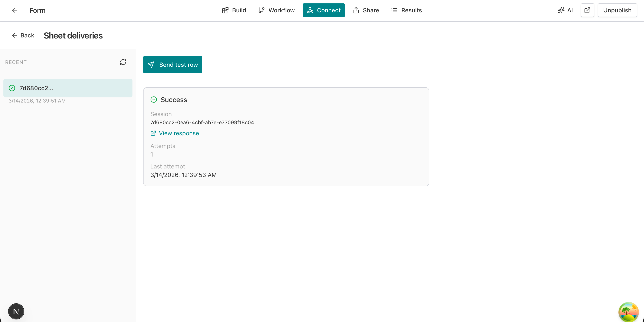Go Back to previous connect page

pyautogui.click(x=23, y=36)
